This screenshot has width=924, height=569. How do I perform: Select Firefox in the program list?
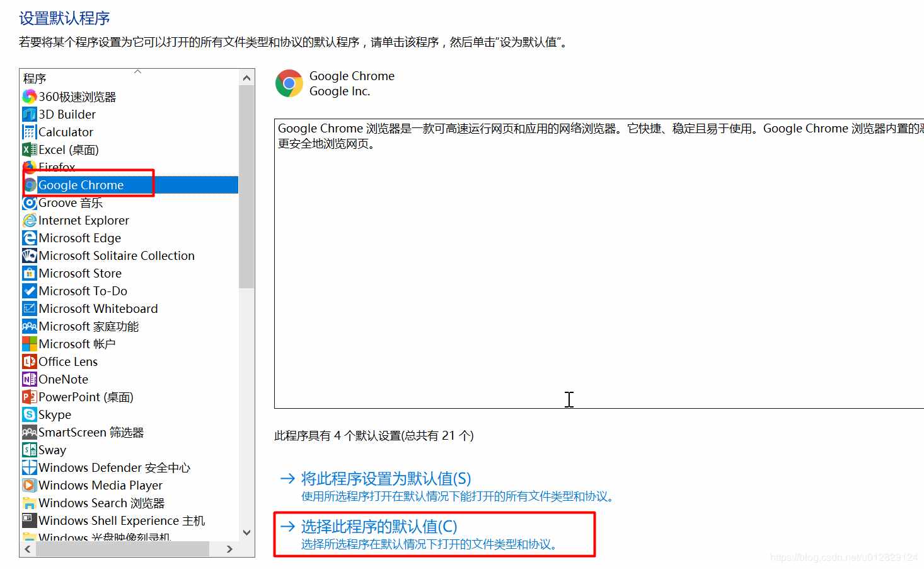57,167
